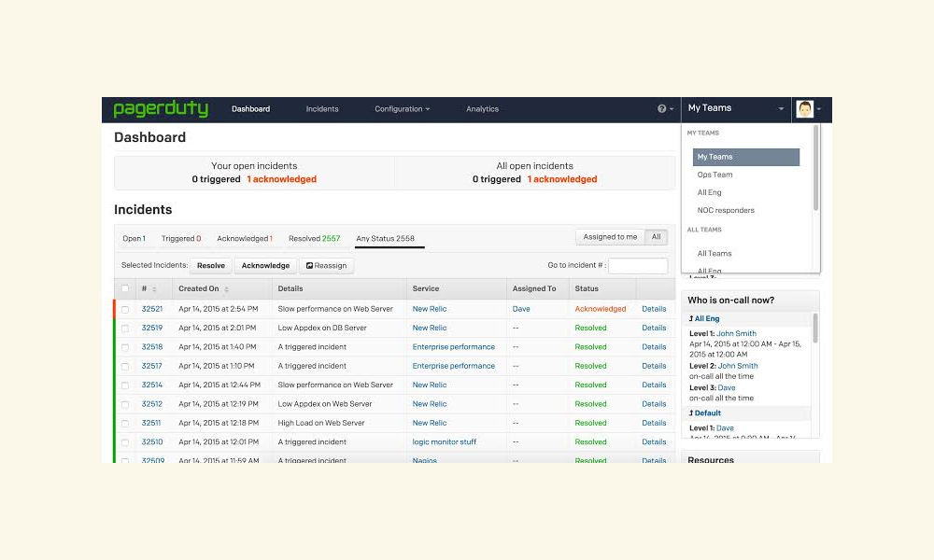The height and width of the screenshot is (560, 934).
Task: Click the on-call panel scrollbar
Action: (x=815, y=329)
